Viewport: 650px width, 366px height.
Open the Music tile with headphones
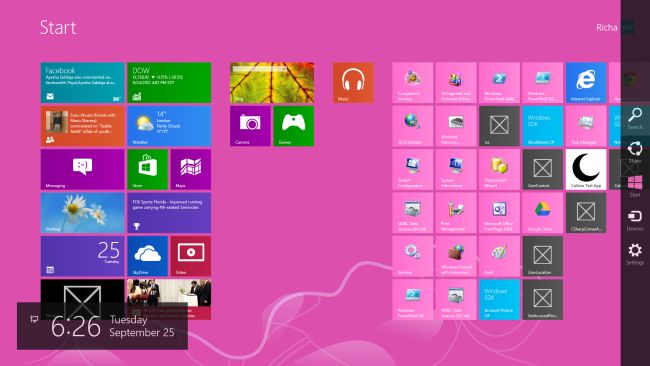click(x=353, y=82)
